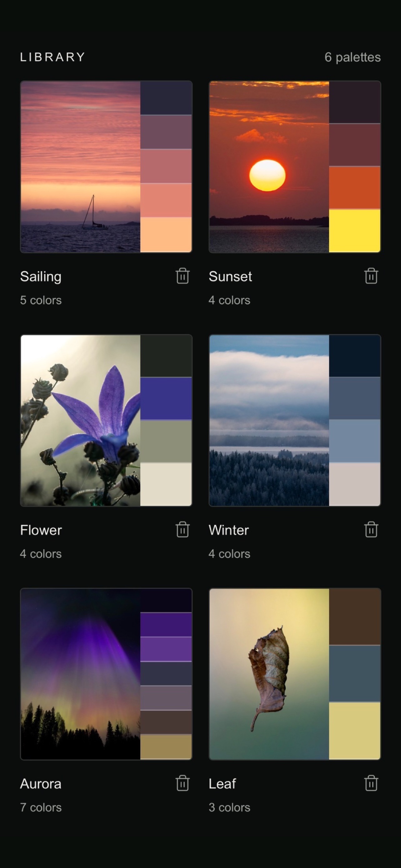Select the Flower purple blossom photo
The height and width of the screenshot is (868, 401).
(x=81, y=420)
